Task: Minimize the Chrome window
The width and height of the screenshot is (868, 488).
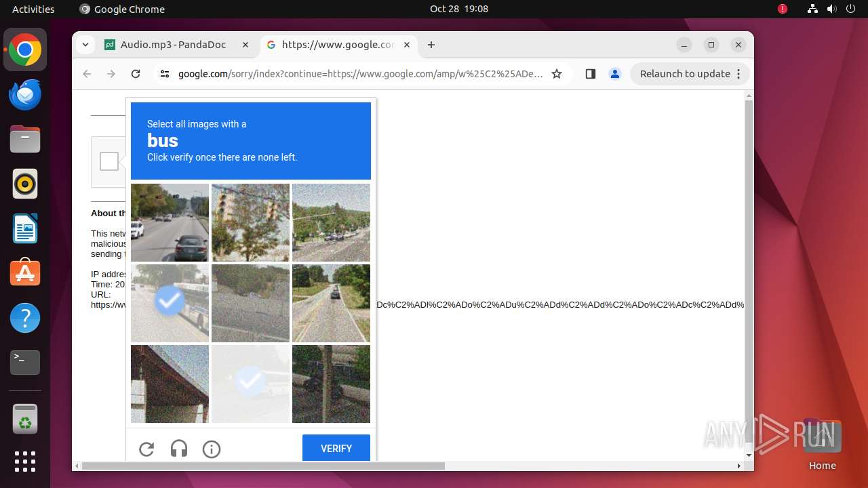Action: [x=684, y=45]
